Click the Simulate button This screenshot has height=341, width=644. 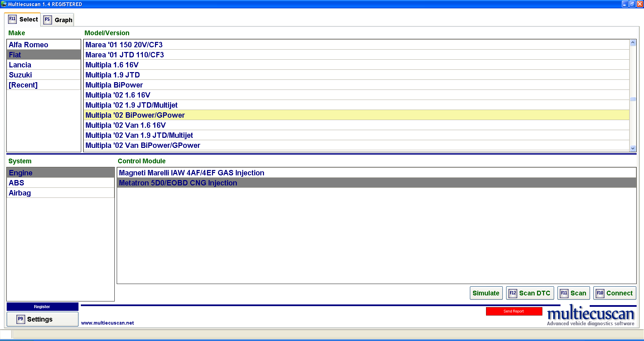point(486,293)
